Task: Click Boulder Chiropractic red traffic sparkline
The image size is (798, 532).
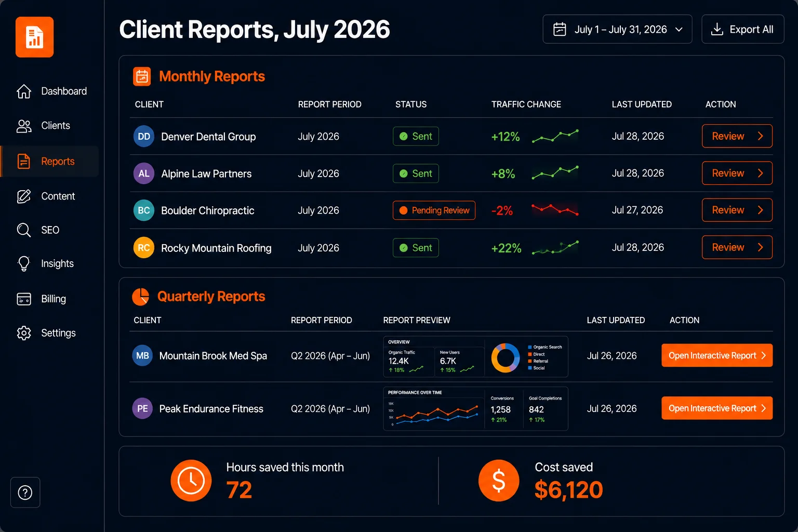Action: click(555, 210)
